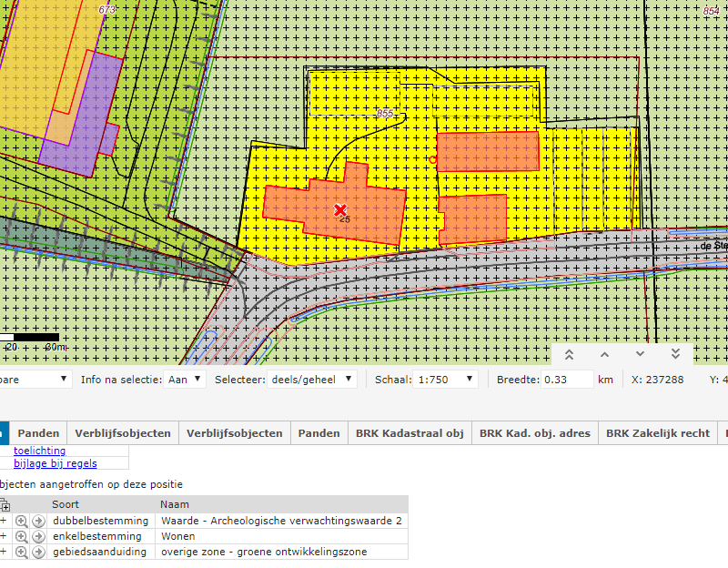
Task: Click the Breedte value field
Action: click(x=567, y=380)
